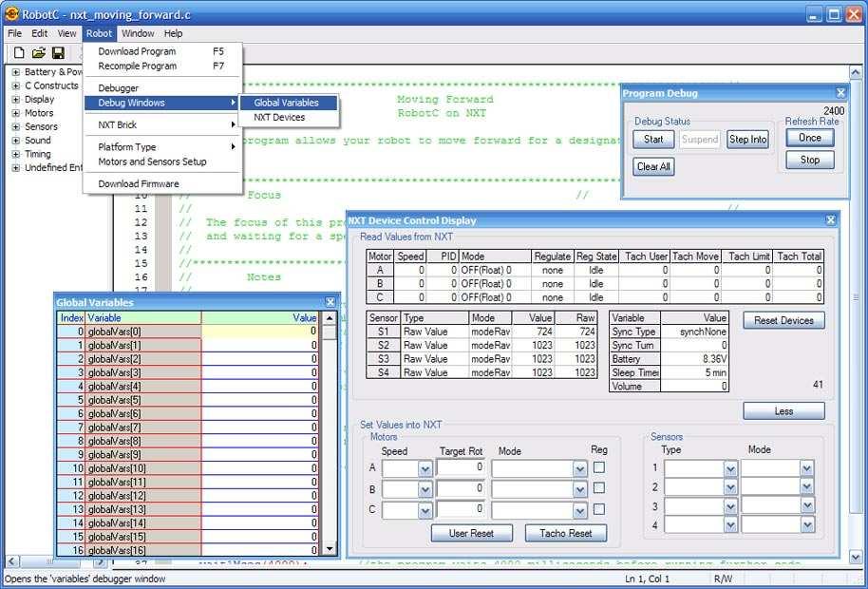Expand the Display tree node
This screenshot has width=868, height=589.
[16, 100]
